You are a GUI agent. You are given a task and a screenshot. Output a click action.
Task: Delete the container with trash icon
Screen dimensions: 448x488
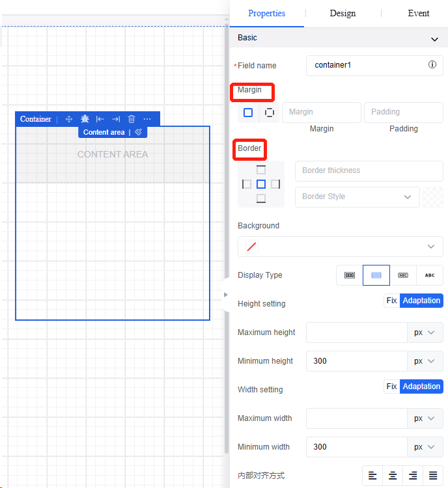point(132,119)
